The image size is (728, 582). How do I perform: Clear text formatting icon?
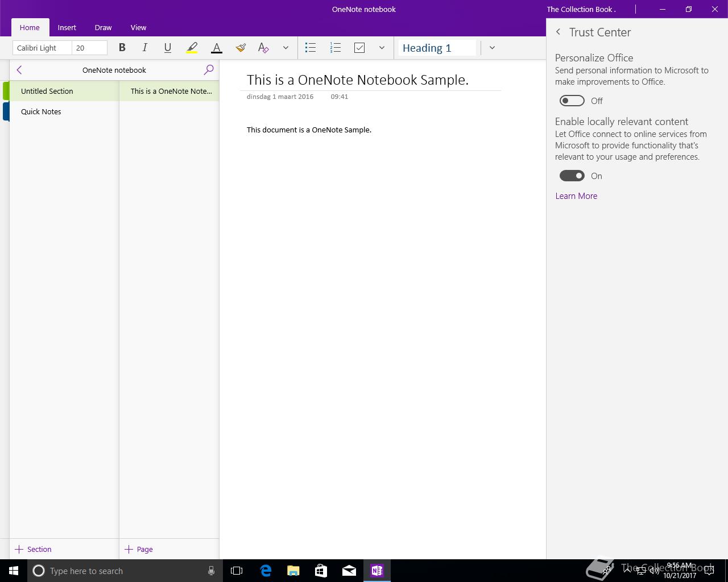coord(263,48)
